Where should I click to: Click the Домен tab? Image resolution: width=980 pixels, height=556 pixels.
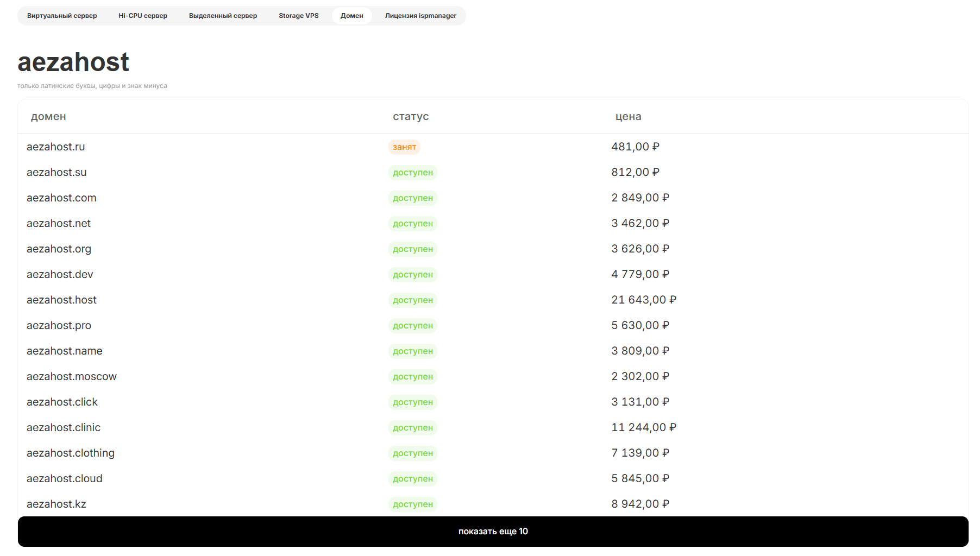pos(351,16)
